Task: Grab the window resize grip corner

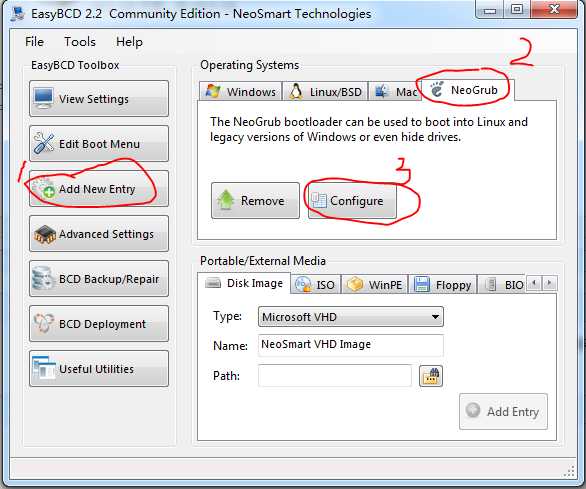Action: [570, 471]
